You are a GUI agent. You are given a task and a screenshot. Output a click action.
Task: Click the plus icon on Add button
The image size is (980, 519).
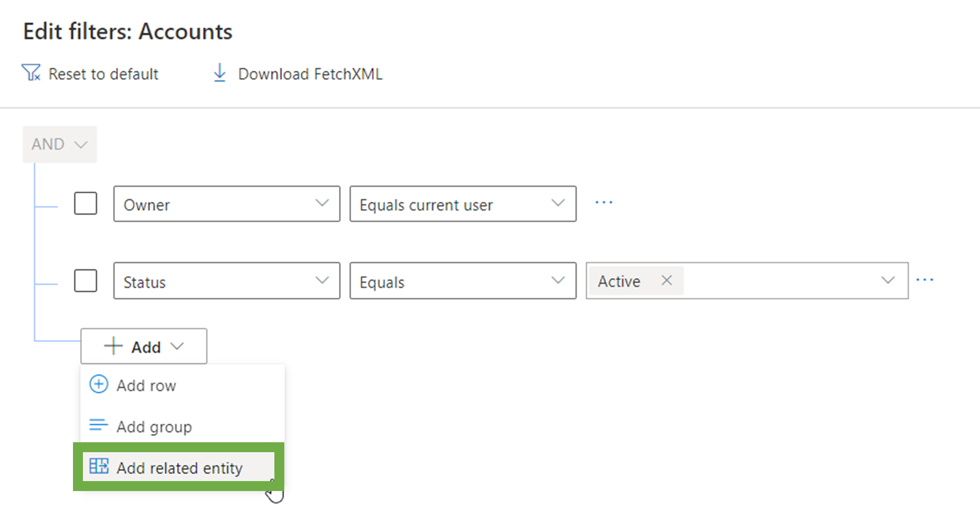[x=113, y=346]
